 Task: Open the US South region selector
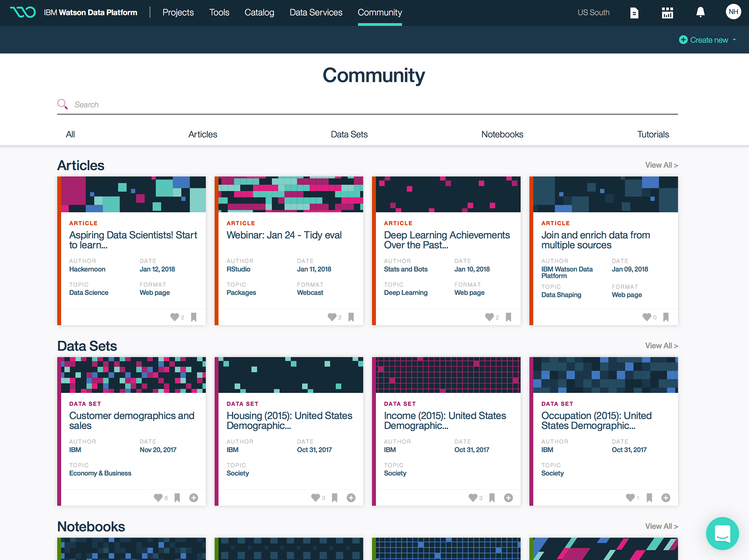pyautogui.click(x=593, y=12)
